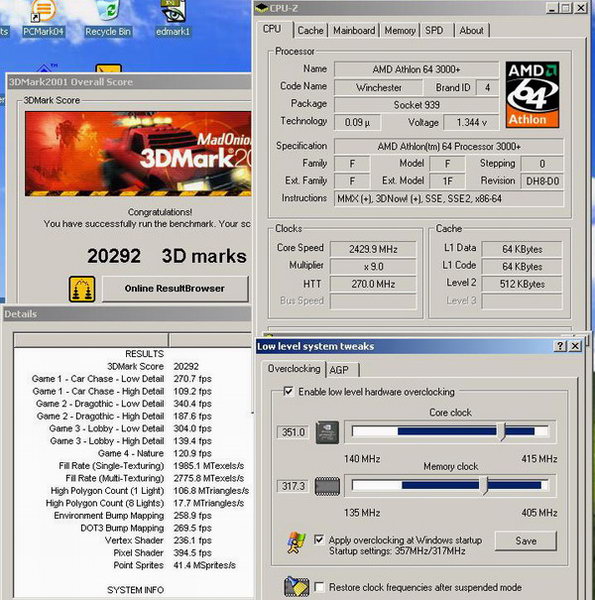The height and width of the screenshot is (600, 595).
Task: Open the SPD tab in CPU-Z
Action: 434,31
